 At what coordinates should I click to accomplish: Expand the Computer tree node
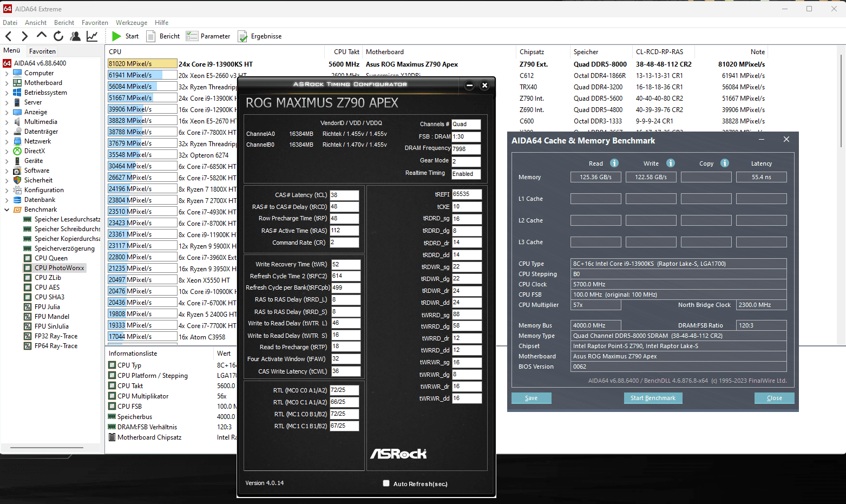(x=6, y=73)
